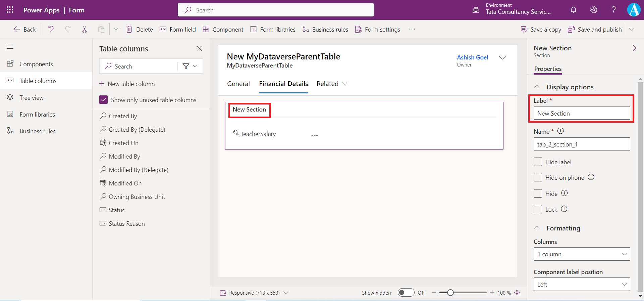Open the Columns dropdown
The image size is (644, 301).
tap(582, 254)
